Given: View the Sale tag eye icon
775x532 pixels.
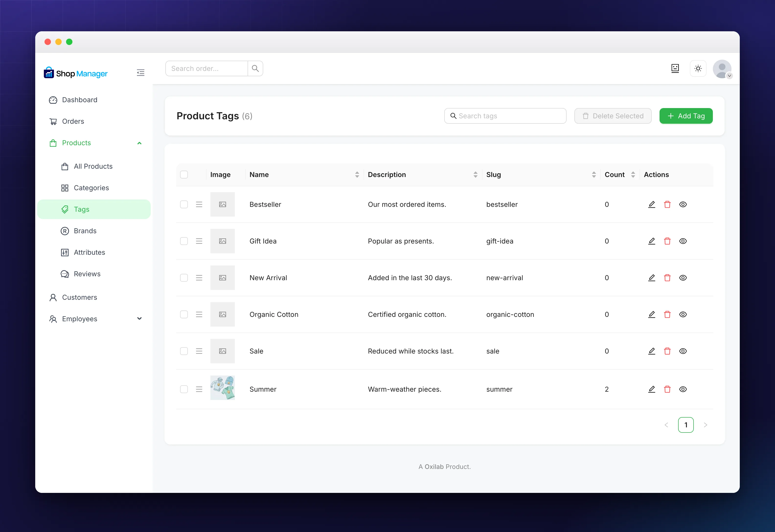Looking at the screenshot, I should tap(683, 351).
